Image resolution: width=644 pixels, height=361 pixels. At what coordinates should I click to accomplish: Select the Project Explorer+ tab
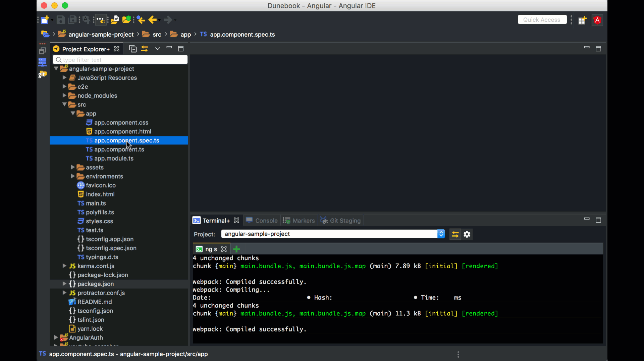pyautogui.click(x=86, y=49)
